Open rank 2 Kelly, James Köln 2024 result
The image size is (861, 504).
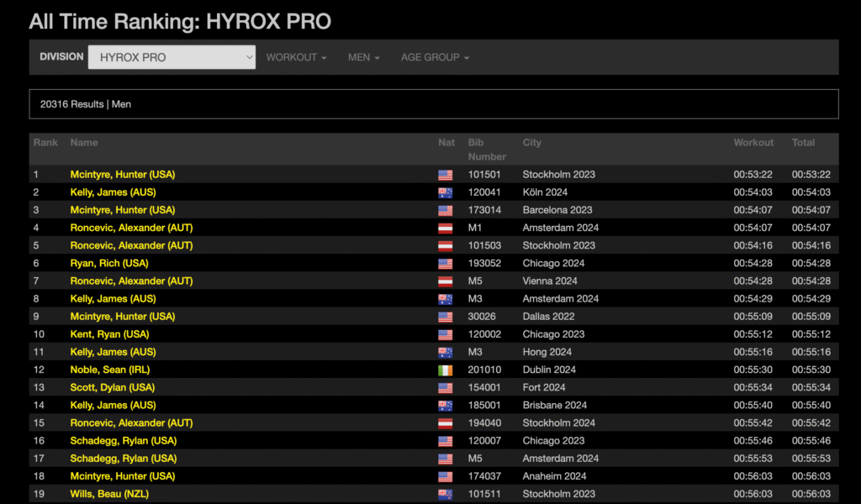click(x=114, y=192)
